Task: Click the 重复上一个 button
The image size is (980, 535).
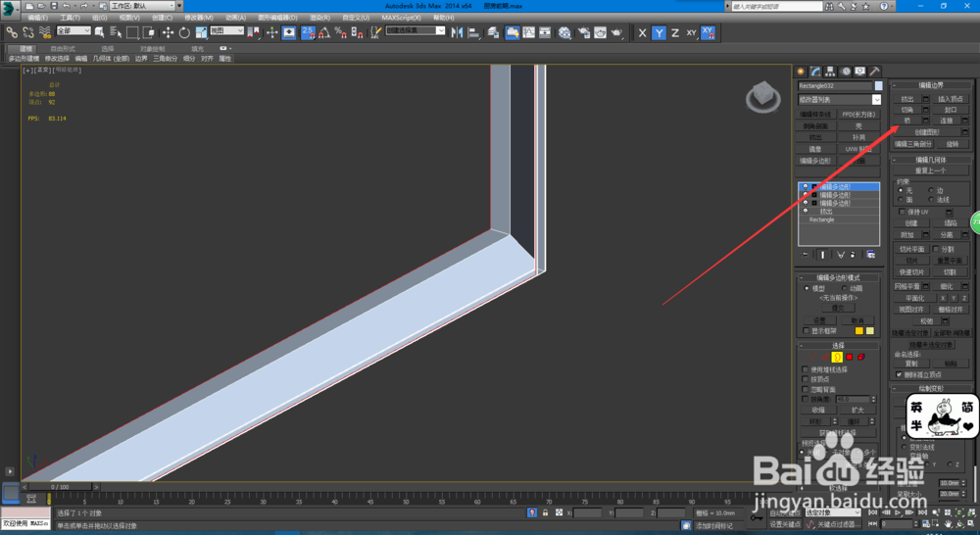Action: [x=931, y=170]
